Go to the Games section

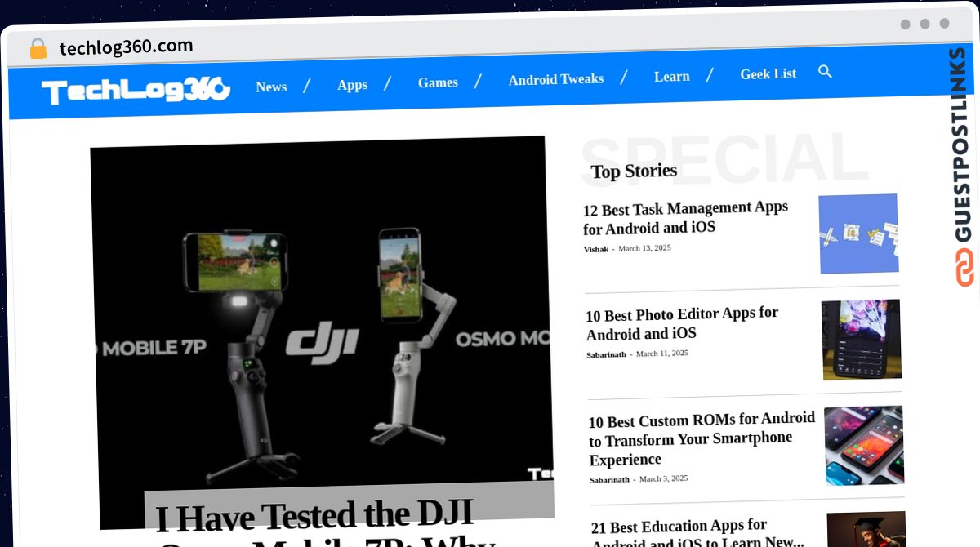(x=438, y=82)
